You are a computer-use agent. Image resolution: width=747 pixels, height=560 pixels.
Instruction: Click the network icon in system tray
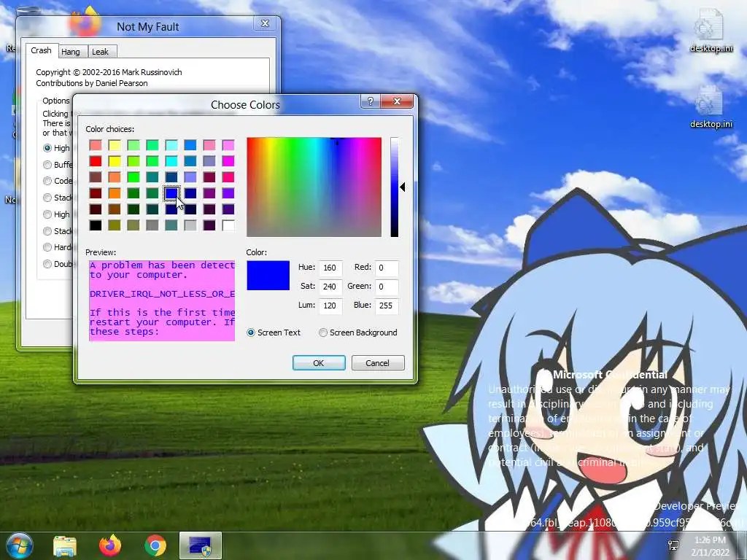673,545
